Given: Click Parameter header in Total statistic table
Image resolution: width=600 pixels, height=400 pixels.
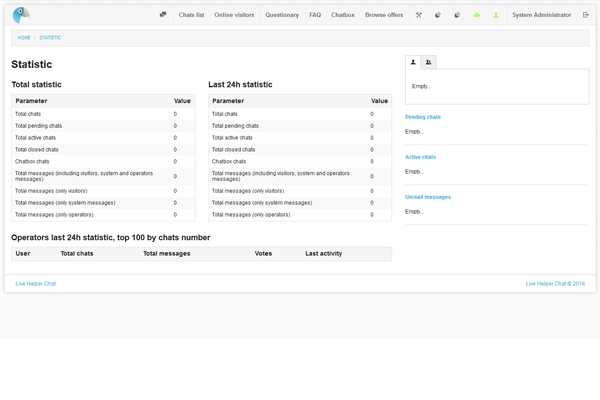Looking at the screenshot, I should click(x=31, y=101).
